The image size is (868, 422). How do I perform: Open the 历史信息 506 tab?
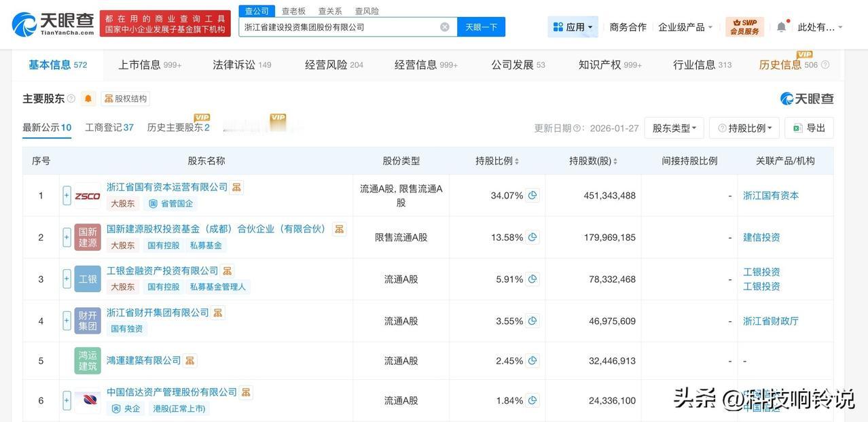tap(789, 65)
